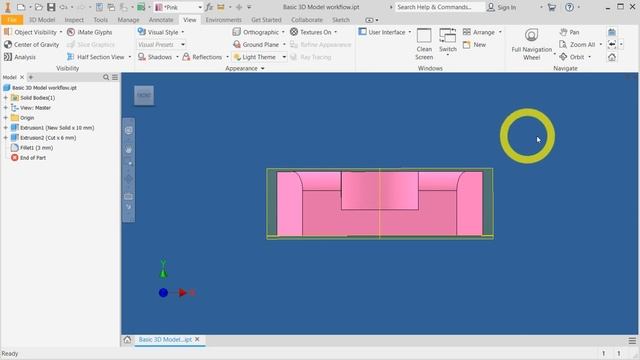Click the Ground Plane icon
Image resolution: width=640 pixels, height=360 pixels.
click(237, 44)
